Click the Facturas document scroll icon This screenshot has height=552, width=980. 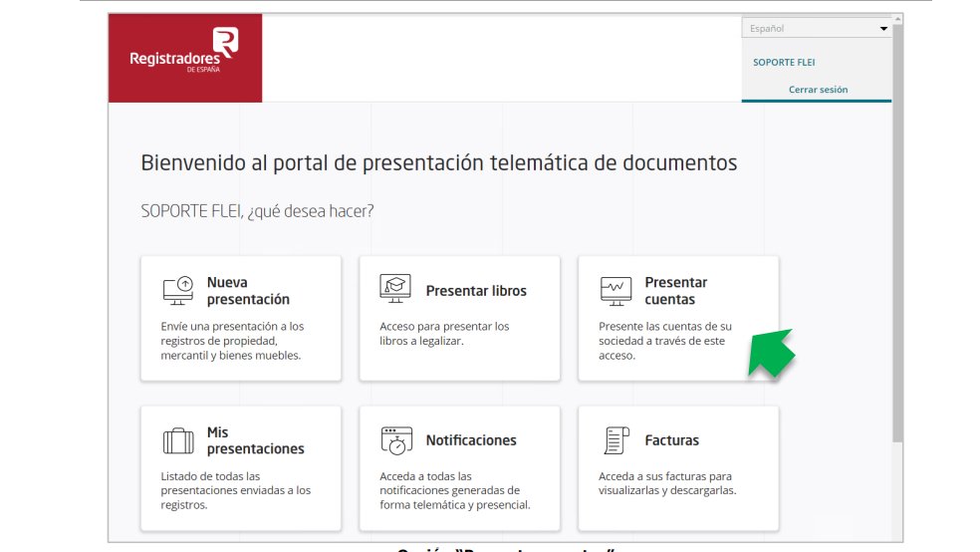(x=616, y=440)
